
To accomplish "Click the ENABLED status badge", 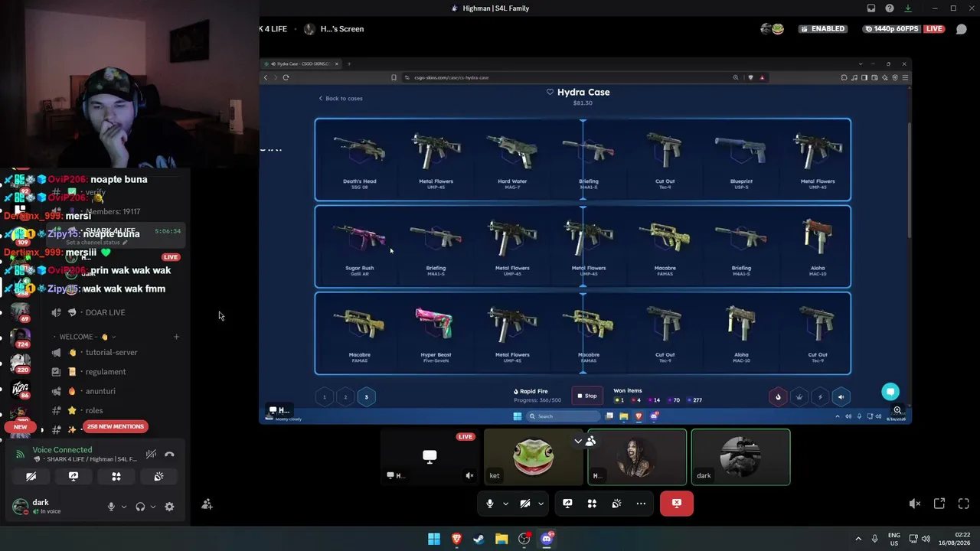I will (x=823, y=29).
